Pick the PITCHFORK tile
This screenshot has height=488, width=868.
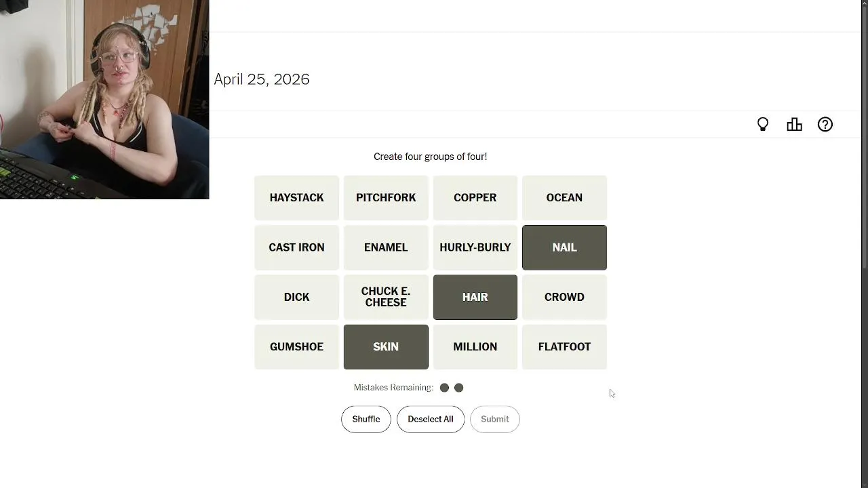(x=385, y=198)
